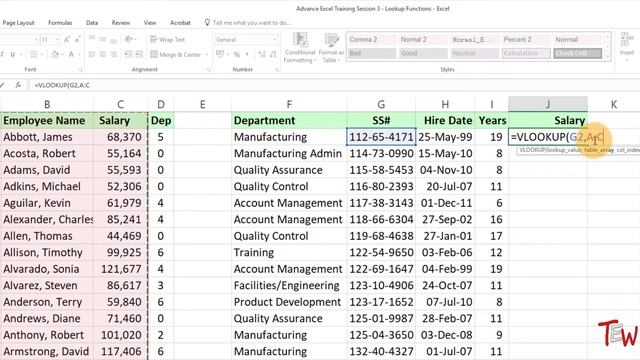Align text left

click(x=92, y=54)
